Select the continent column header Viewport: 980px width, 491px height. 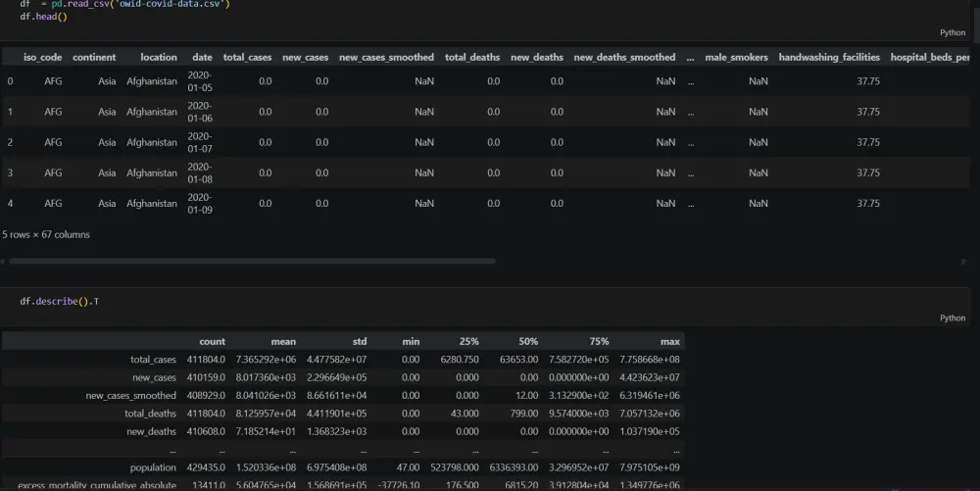(94, 57)
